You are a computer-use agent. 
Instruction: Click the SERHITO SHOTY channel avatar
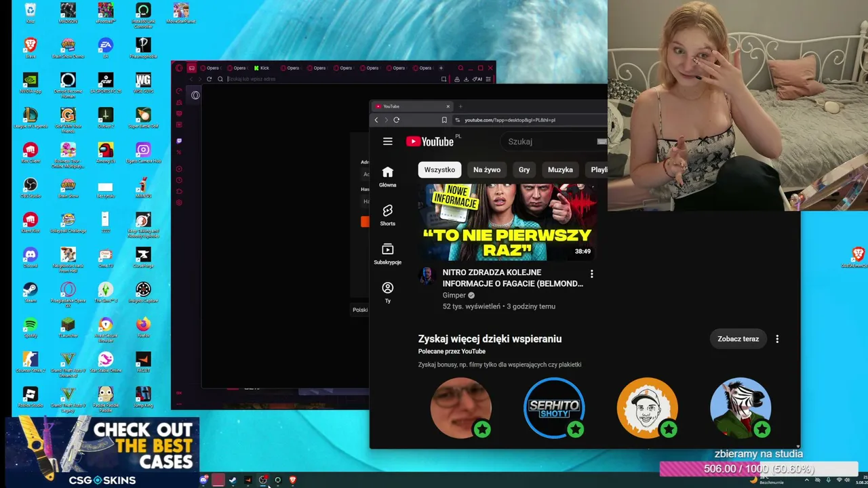[554, 408]
